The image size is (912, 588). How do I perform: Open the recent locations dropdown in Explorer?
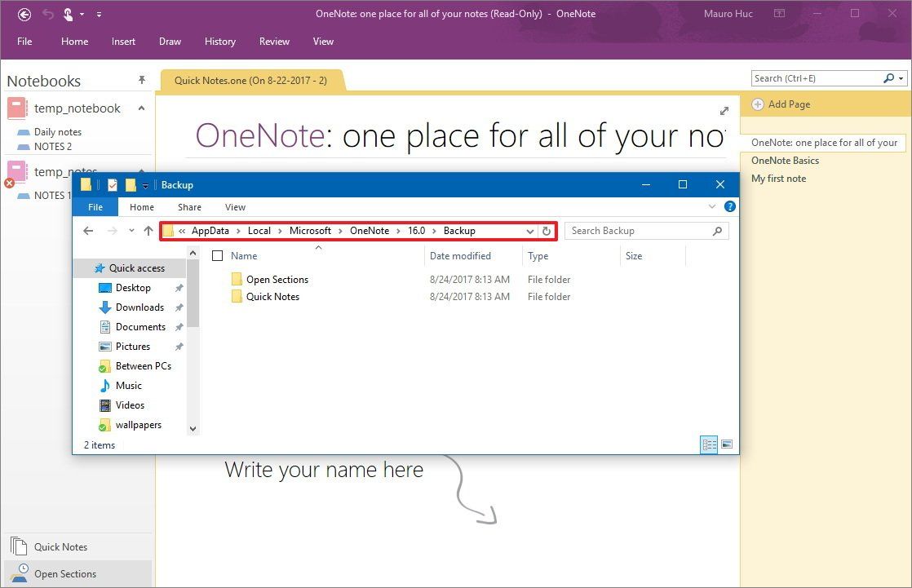tap(131, 231)
